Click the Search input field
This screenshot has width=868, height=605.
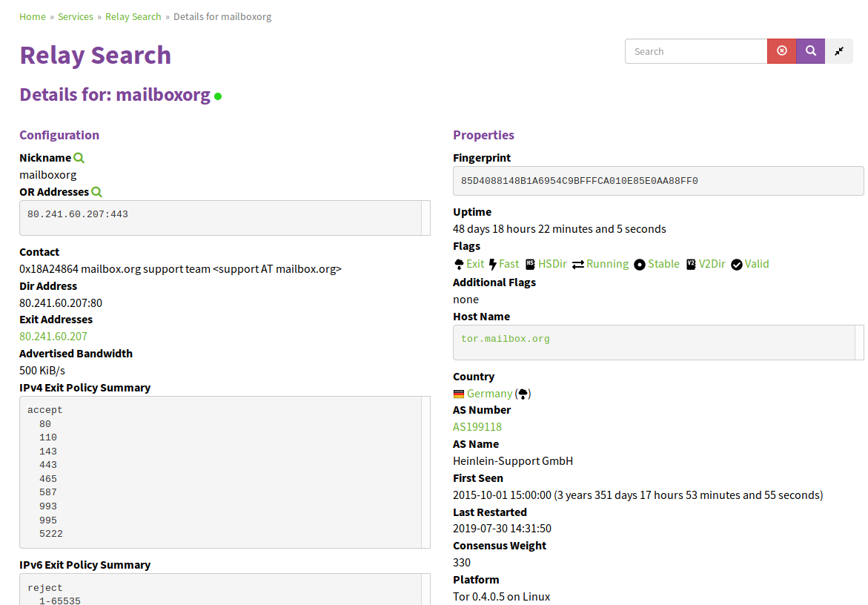pos(695,51)
